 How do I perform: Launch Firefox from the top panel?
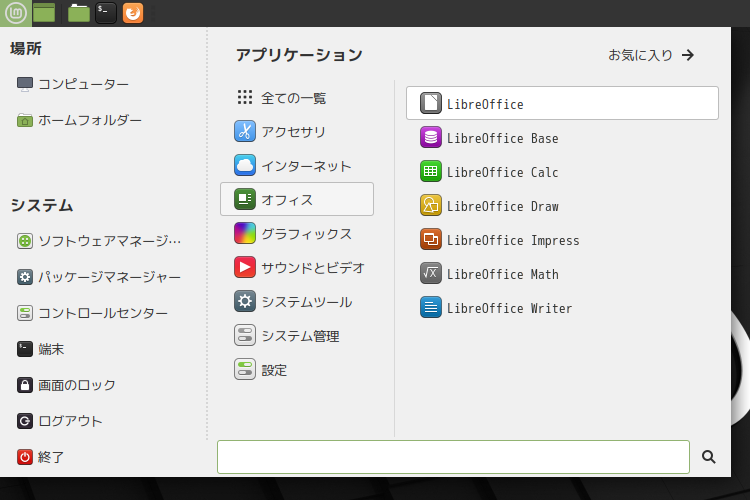click(133, 13)
